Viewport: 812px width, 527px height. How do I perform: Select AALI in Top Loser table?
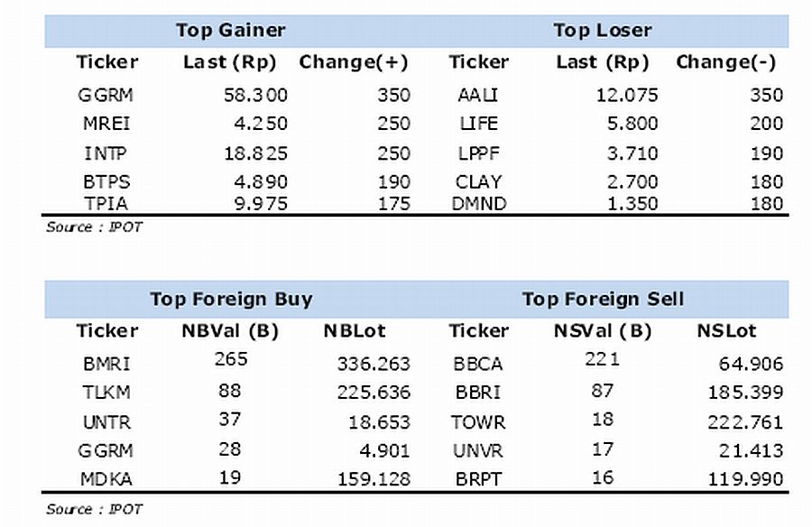point(478,95)
